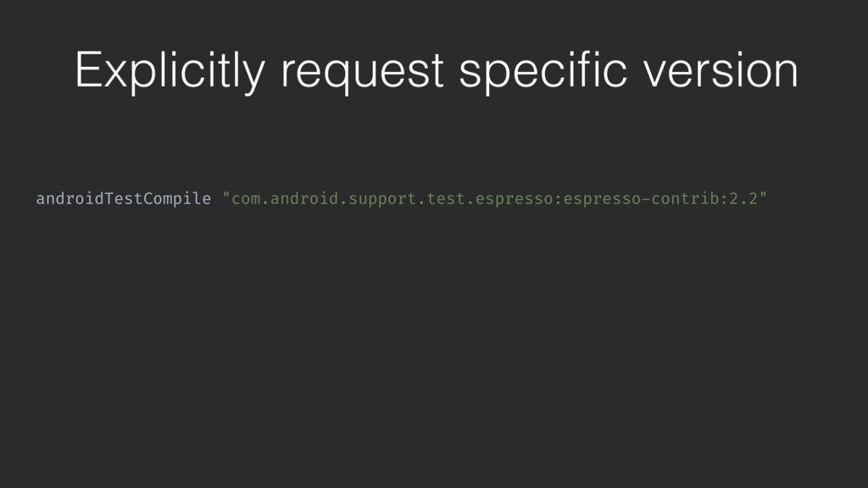Click the "espresso-contrib" artifact name
The height and width of the screenshot is (488, 868).
pos(641,200)
